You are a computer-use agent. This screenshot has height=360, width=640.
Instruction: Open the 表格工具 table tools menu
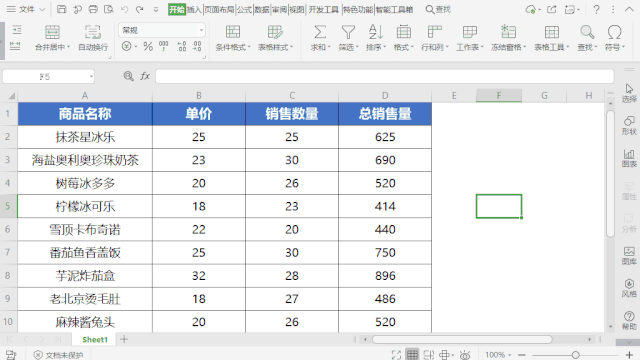(x=551, y=37)
